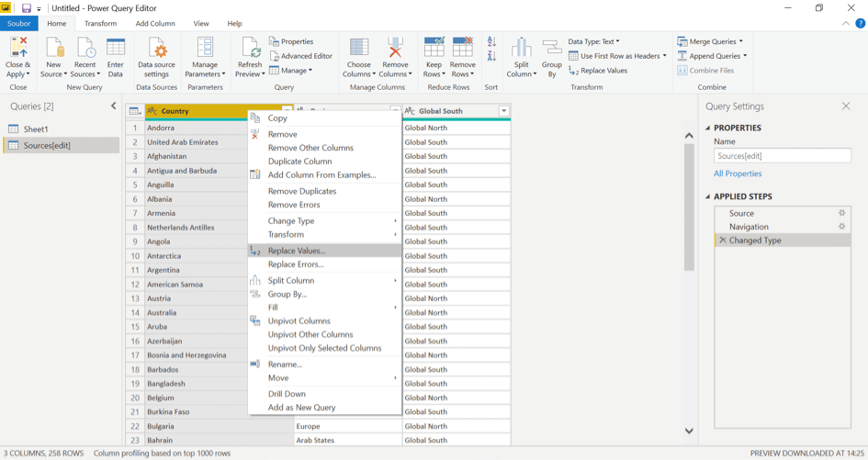Sort the column ascending

coord(491,41)
